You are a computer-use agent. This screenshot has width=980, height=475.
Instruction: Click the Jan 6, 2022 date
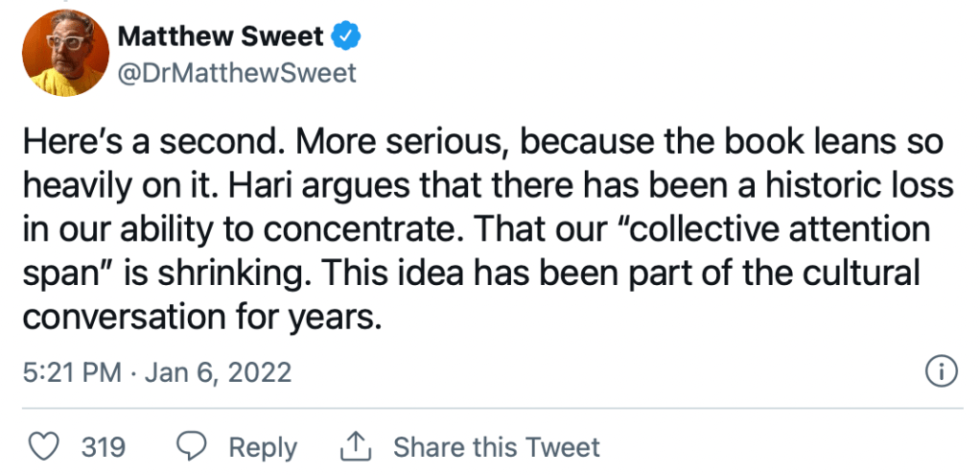tap(218, 372)
